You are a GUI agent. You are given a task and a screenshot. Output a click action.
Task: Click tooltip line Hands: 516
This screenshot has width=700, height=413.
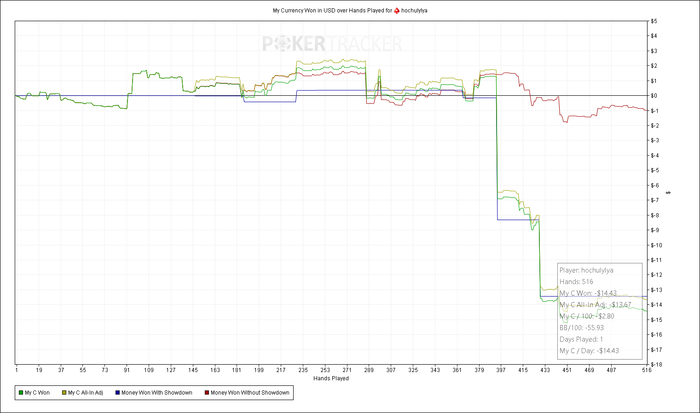point(576,282)
